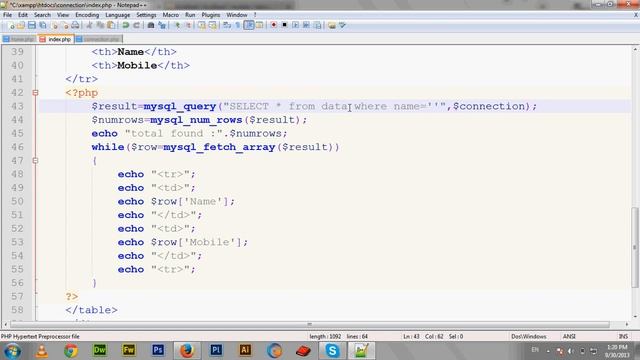Image resolution: width=640 pixels, height=360 pixels.
Task: Click the horizontal scrollbar left arrow
Action: (5, 324)
